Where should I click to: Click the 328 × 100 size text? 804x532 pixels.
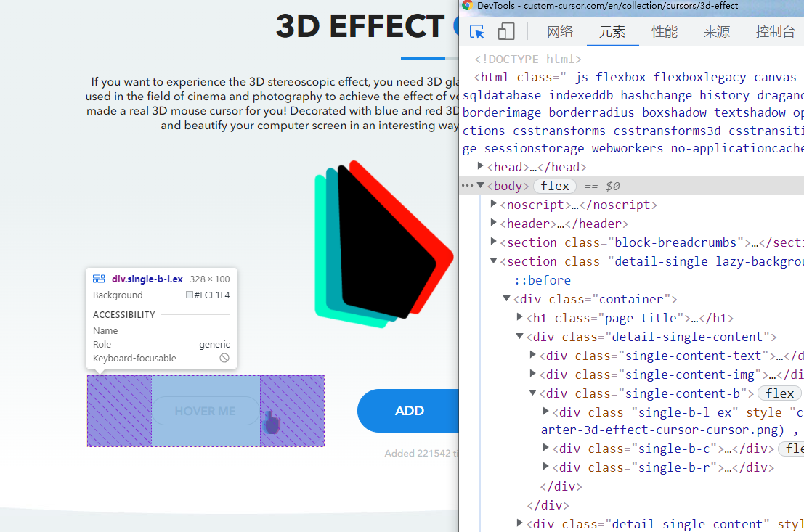click(210, 279)
